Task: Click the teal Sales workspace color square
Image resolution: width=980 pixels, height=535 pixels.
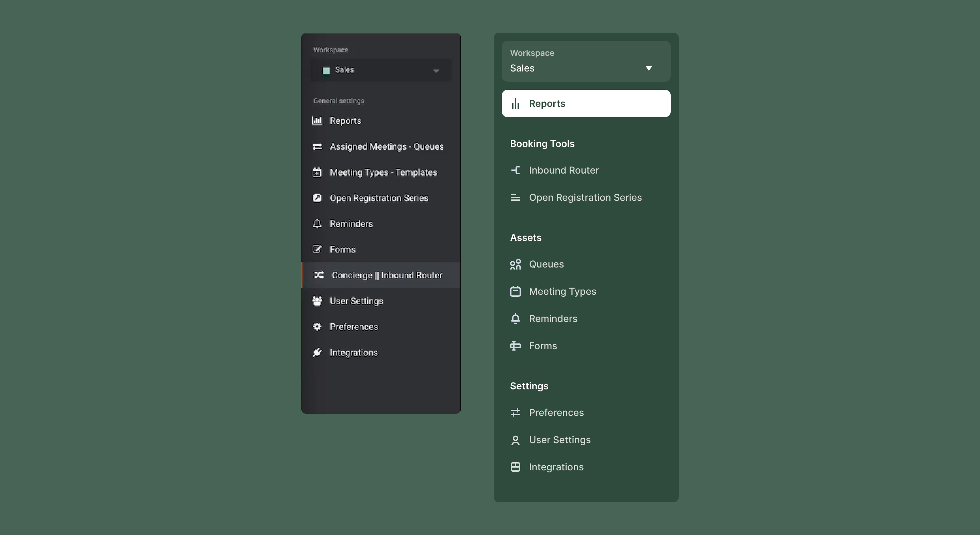Action: (326, 71)
